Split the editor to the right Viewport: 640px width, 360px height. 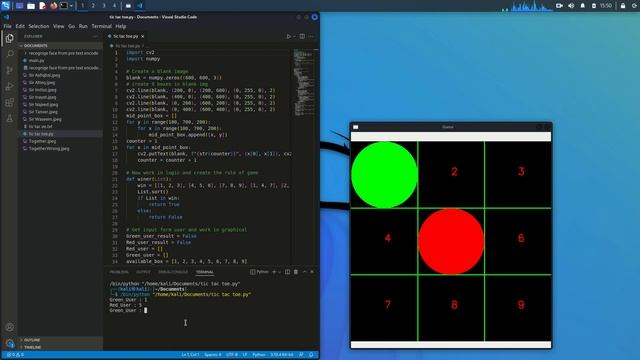[x=302, y=36]
